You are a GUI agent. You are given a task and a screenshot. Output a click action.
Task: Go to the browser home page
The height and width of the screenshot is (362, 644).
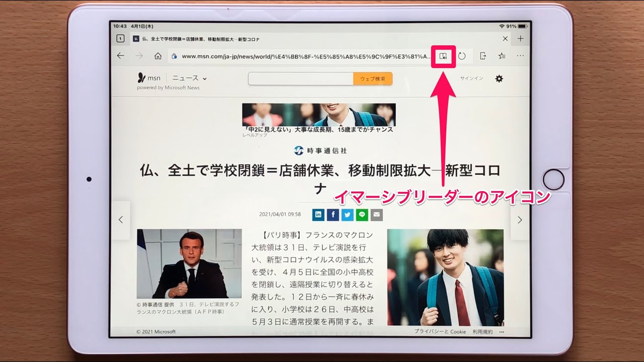(x=158, y=56)
